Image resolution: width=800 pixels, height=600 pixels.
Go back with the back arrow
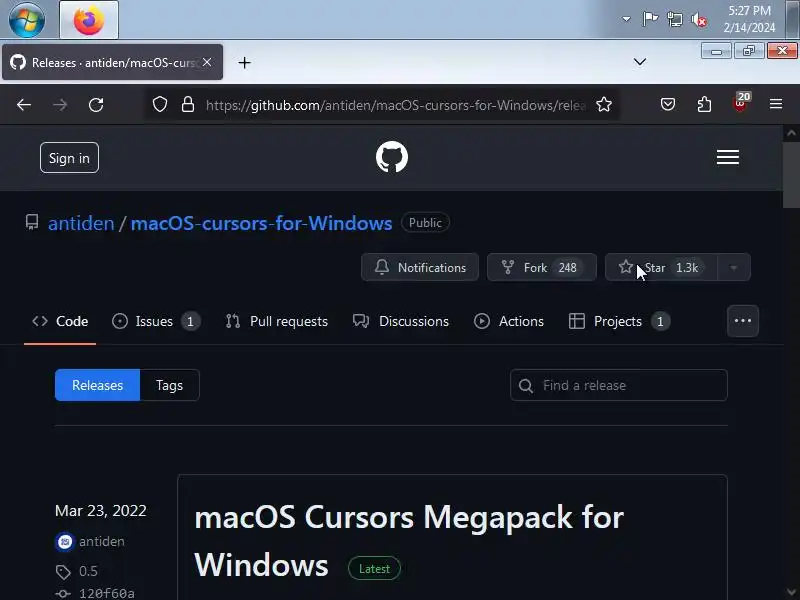coord(24,105)
